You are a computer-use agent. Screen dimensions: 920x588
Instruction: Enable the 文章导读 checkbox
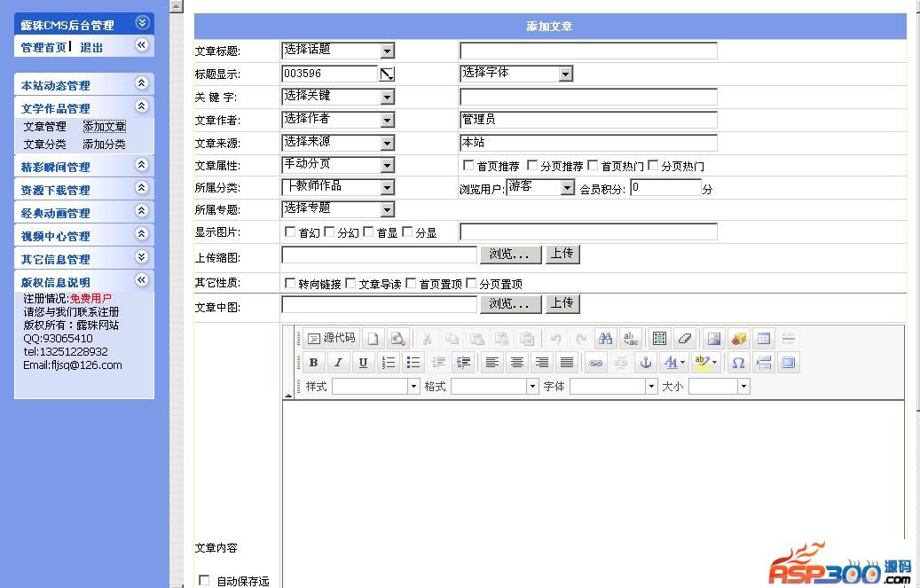(x=350, y=283)
